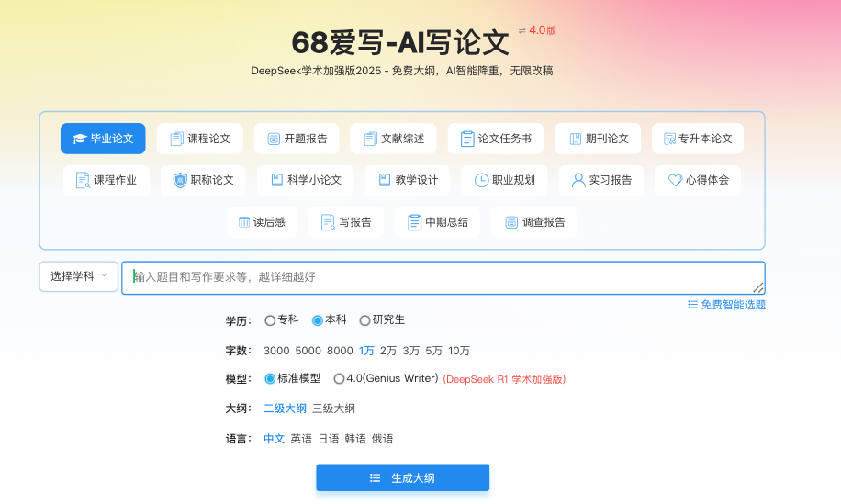Click the 职称论文 shield icon
Screen dimensions: 841x504
(180, 180)
